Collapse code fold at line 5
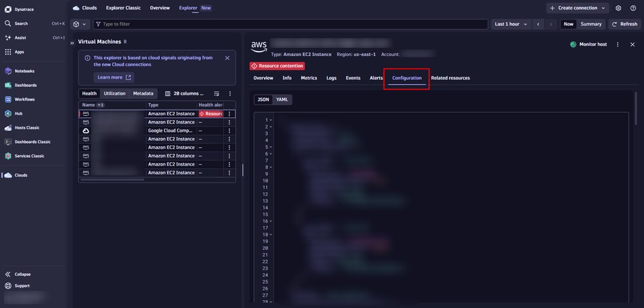 (x=270, y=147)
